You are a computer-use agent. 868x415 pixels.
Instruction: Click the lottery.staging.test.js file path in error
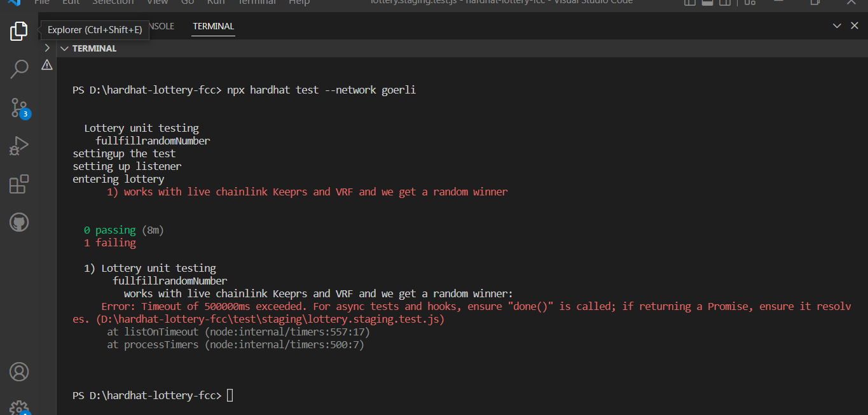coord(270,320)
